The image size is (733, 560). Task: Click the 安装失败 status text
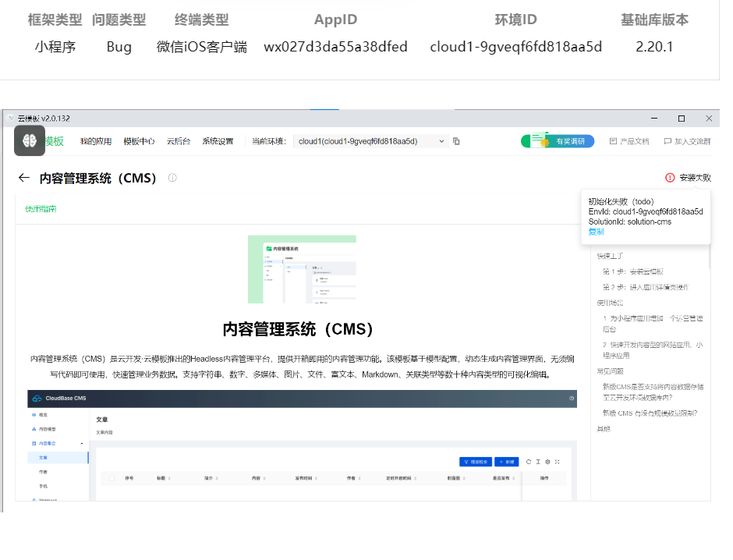[695, 178]
